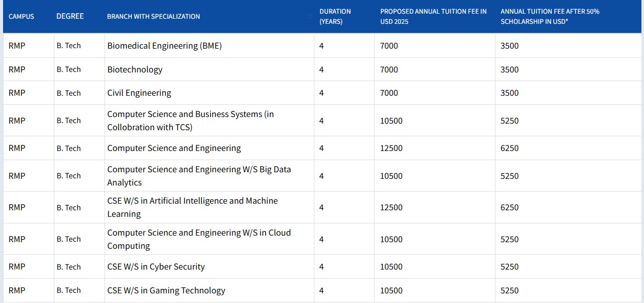
Task: Sort by DURATION (YEARS) header
Action: pos(335,16)
